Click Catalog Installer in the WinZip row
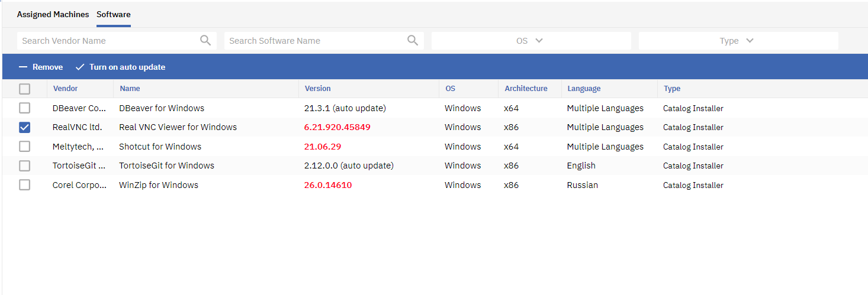Viewport: 868px width, 295px height. tap(693, 185)
